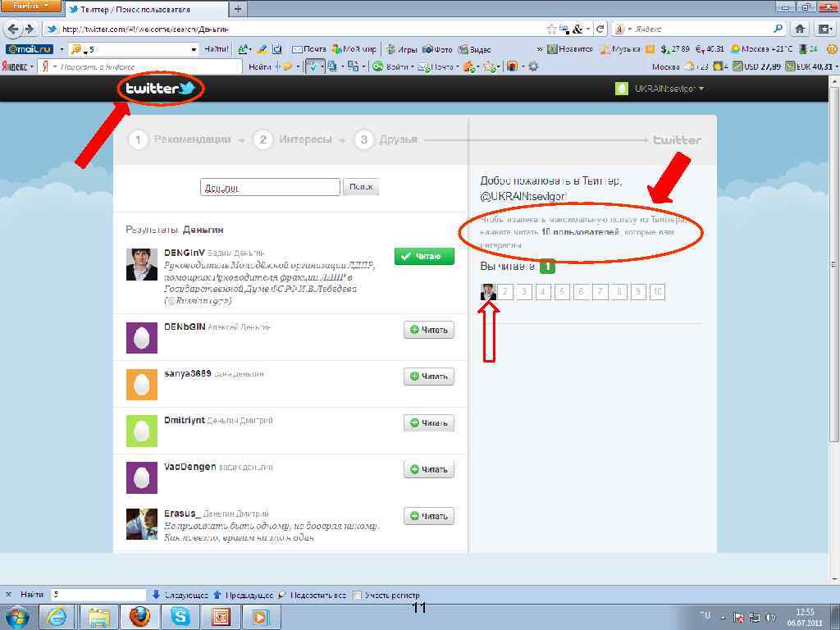
Task: Click Подсветить все highlight option
Action: (x=313, y=595)
